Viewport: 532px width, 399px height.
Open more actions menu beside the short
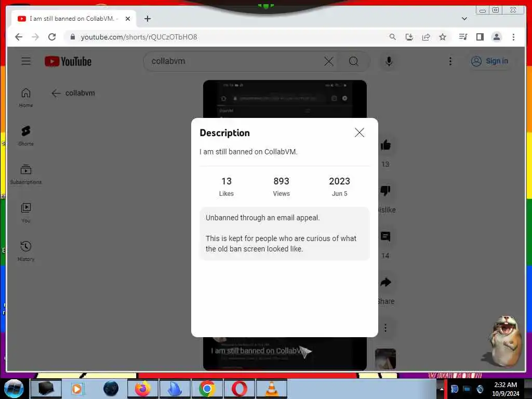pos(385,328)
